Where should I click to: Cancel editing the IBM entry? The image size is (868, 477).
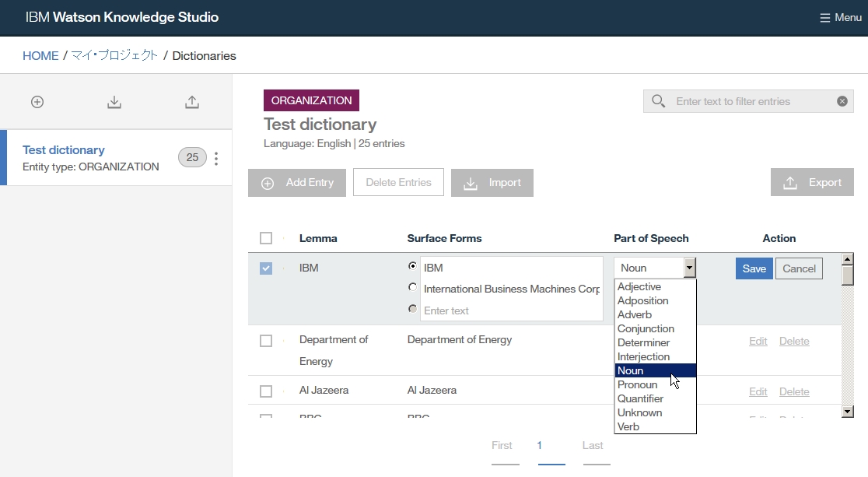point(799,268)
